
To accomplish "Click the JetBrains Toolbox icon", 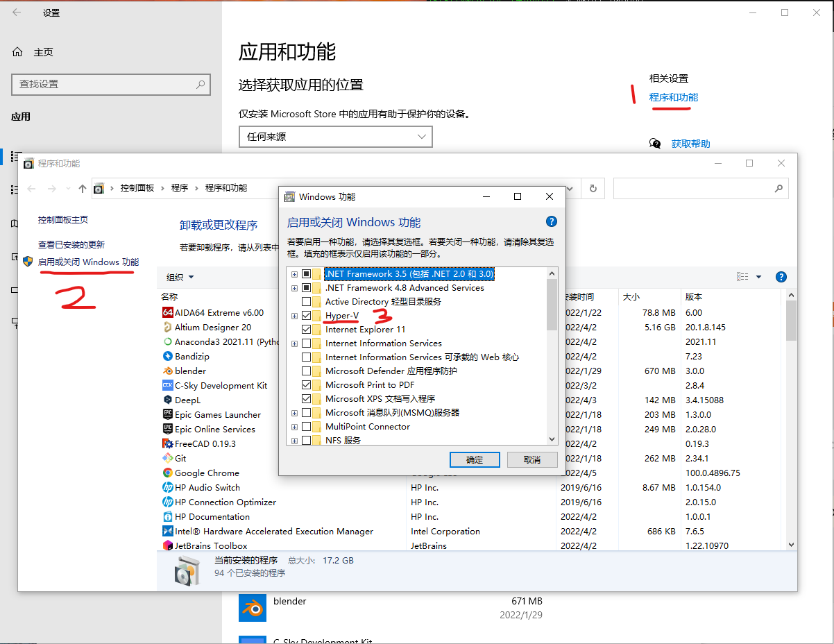I will click(167, 545).
